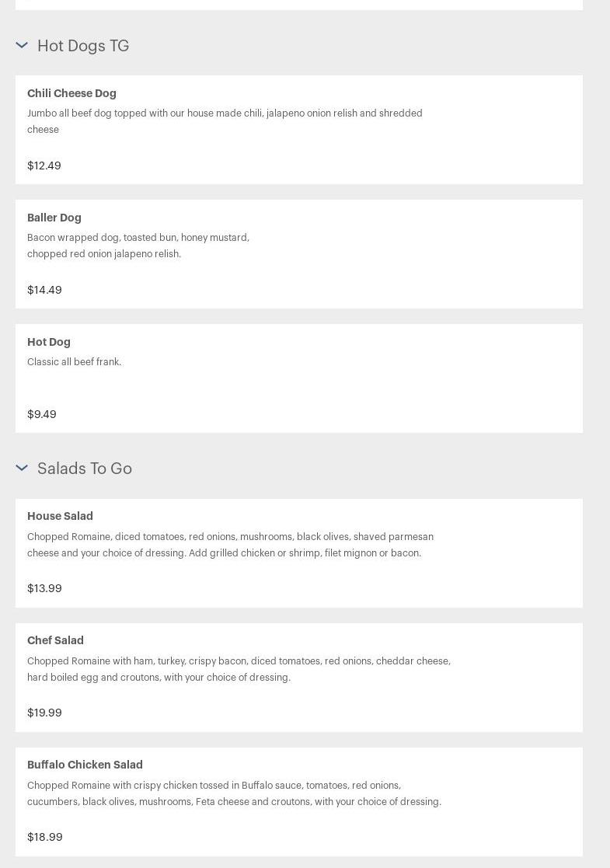Open the Chili Cheese Dog item title
Image resolution: width=610 pixels, height=868 pixels.
click(71, 93)
